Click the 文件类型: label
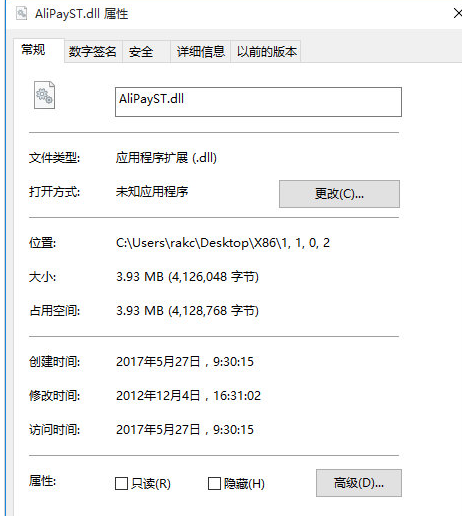Image resolution: width=462 pixels, height=516 pixels. [54, 158]
